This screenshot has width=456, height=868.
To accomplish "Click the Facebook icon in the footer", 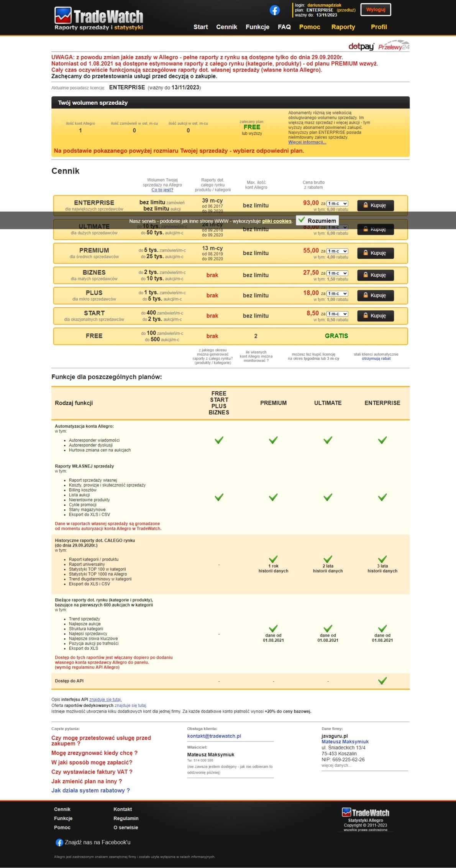I will [x=59, y=843].
